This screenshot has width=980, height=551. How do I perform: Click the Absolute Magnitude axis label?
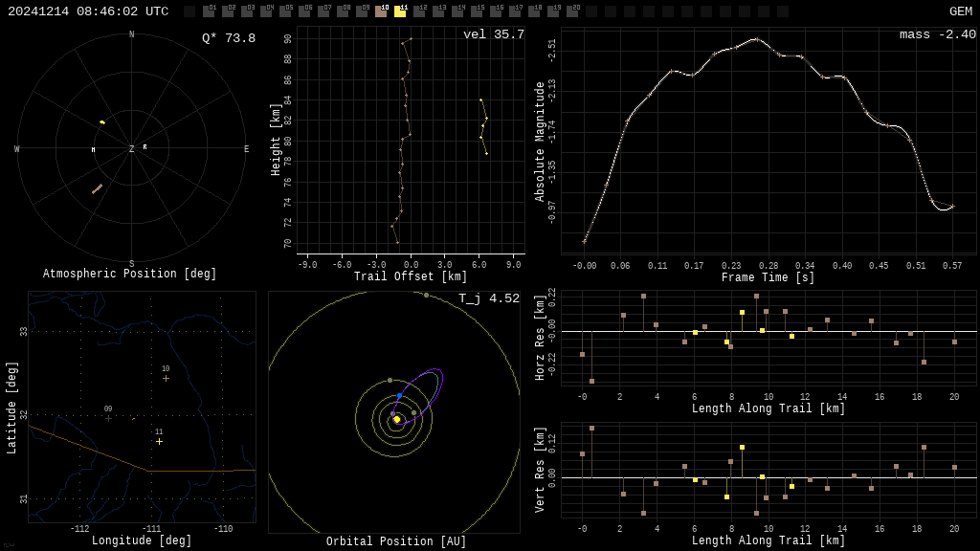click(540, 142)
